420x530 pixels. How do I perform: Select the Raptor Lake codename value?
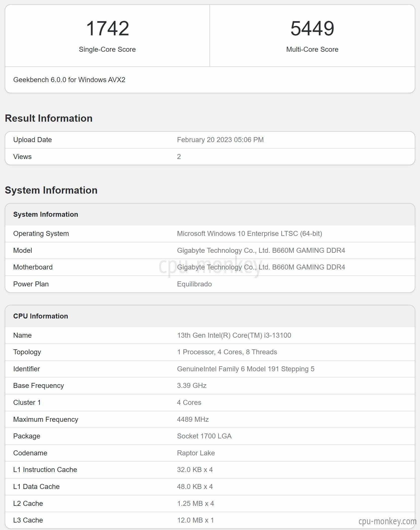pyautogui.click(x=196, y=453)
